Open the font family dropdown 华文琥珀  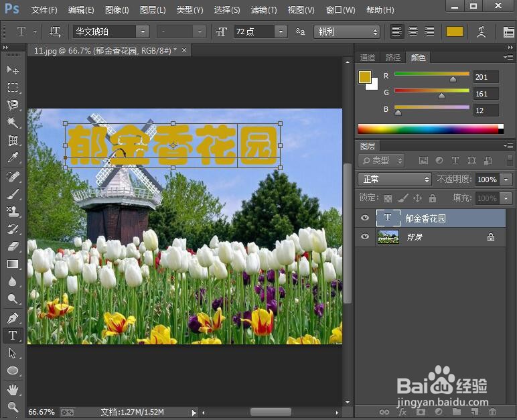point(143,31)
